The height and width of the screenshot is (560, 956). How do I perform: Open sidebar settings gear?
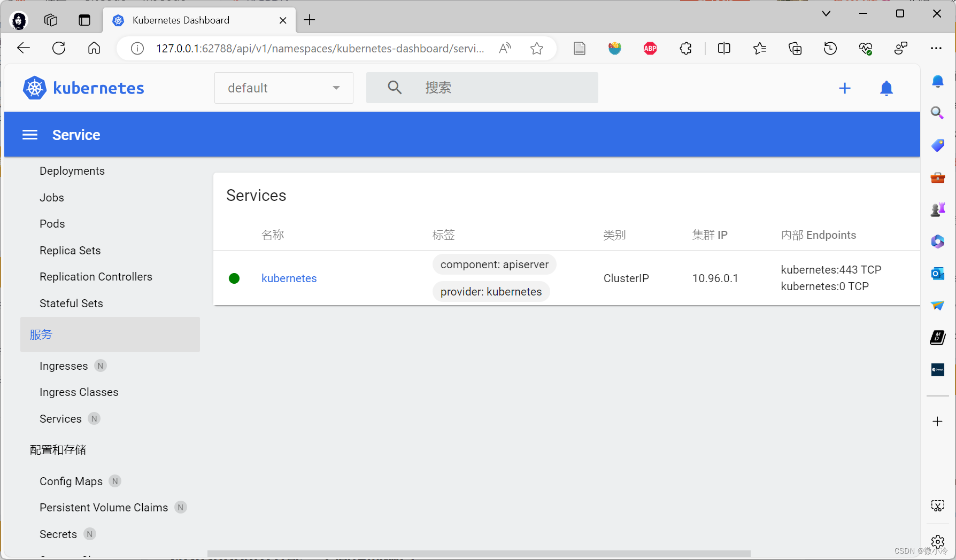click(x=937, y=541)
